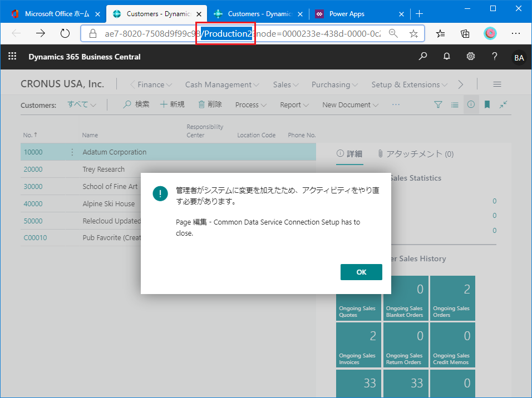Toggle the filter pane funnel icon

click(438, 105)
